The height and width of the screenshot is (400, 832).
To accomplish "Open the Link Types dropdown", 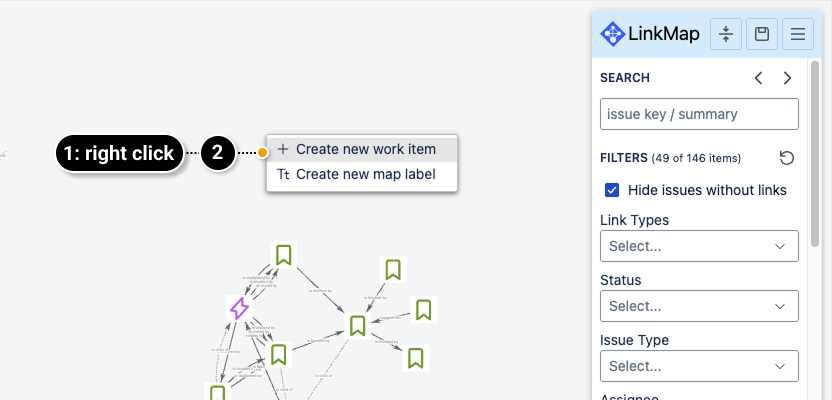I will [699, 246].
